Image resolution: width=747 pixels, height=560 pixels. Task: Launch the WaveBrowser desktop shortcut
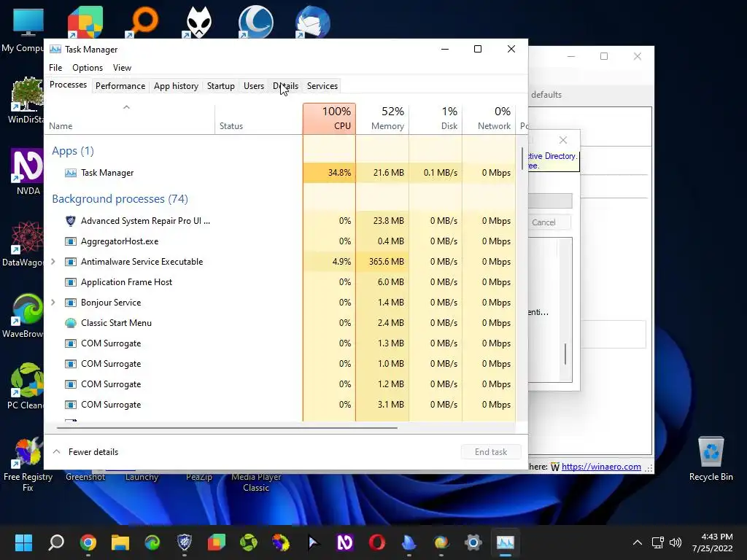27,308
